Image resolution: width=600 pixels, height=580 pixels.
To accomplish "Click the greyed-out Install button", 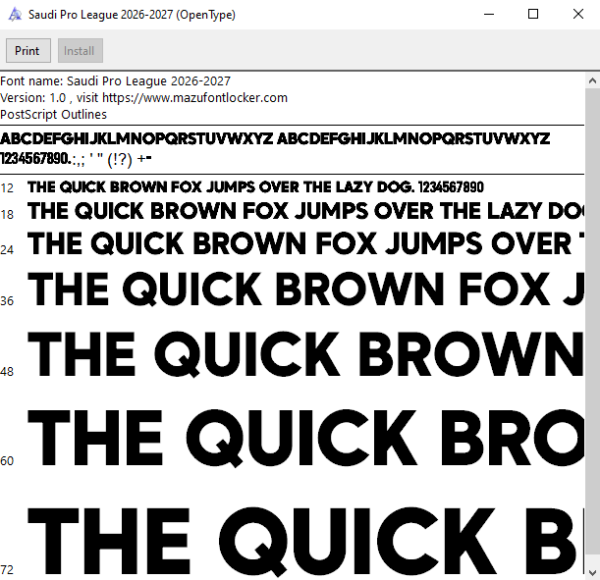I will click(x=80, y=51).
